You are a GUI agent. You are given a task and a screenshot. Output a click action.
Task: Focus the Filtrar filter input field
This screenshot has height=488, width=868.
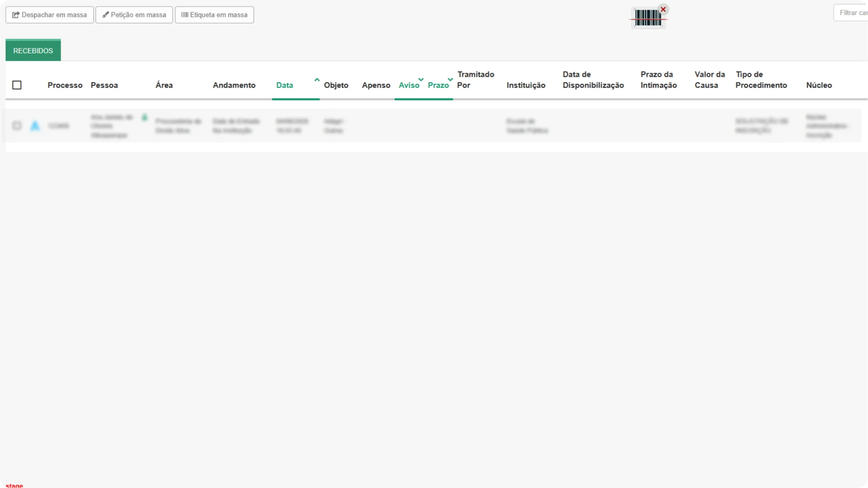pyautogui.click(x=851, y=13)
